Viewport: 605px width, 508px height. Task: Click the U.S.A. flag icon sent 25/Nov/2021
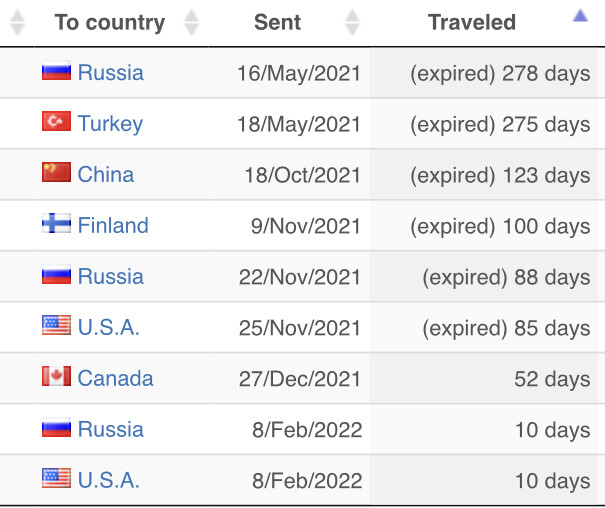[56, 325]
